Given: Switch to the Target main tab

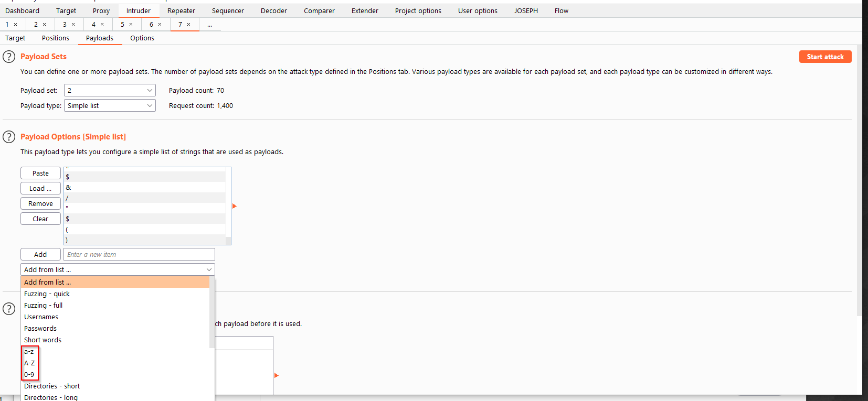Looking at the screenshot, I should [x=66, y=11].
